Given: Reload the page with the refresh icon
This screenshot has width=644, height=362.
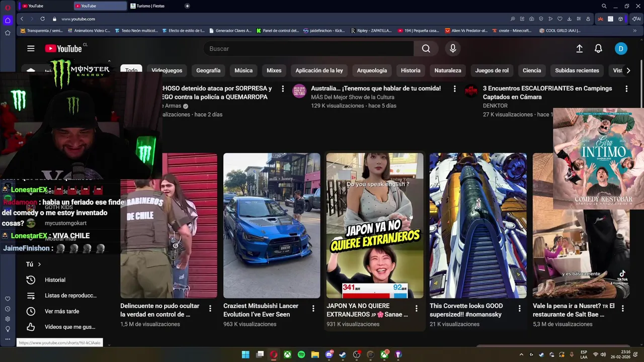Looking at the screenshot, I should click(42, 19).
